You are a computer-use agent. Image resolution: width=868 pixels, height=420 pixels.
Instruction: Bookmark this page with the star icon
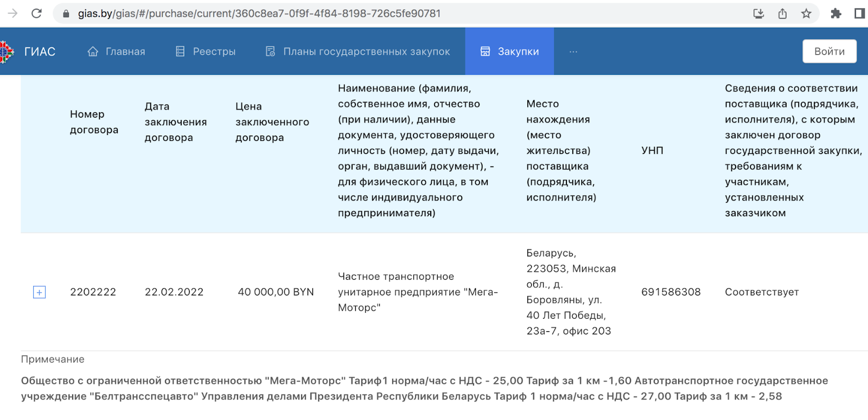pyautogui.click(x=806, y=14)
